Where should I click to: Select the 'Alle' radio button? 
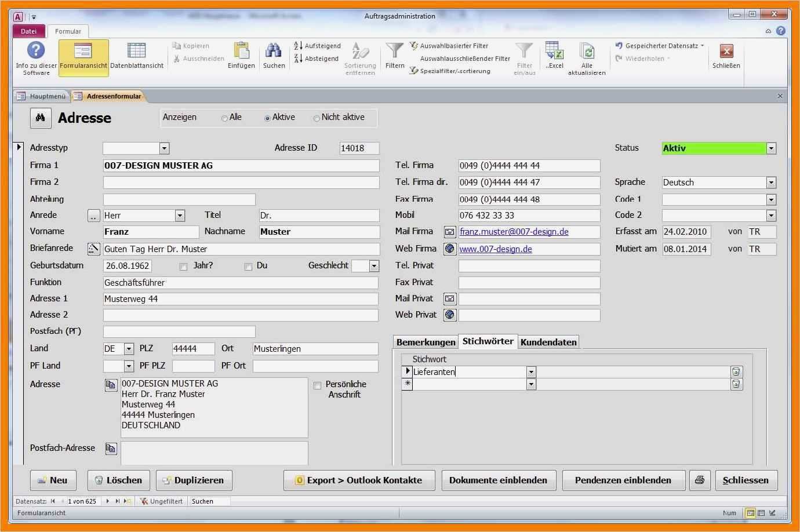click(224, 118)
